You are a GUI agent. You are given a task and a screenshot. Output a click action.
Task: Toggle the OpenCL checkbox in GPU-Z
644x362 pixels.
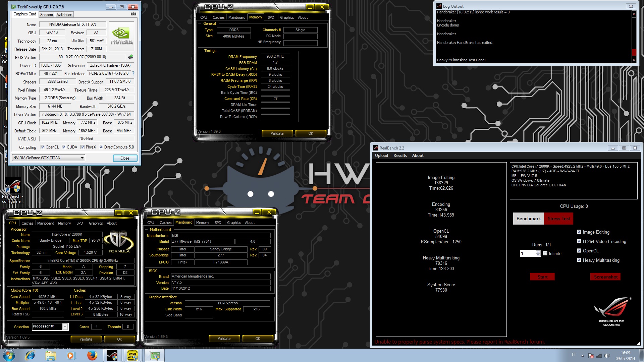pyautogui.click(x=43, y=147)
